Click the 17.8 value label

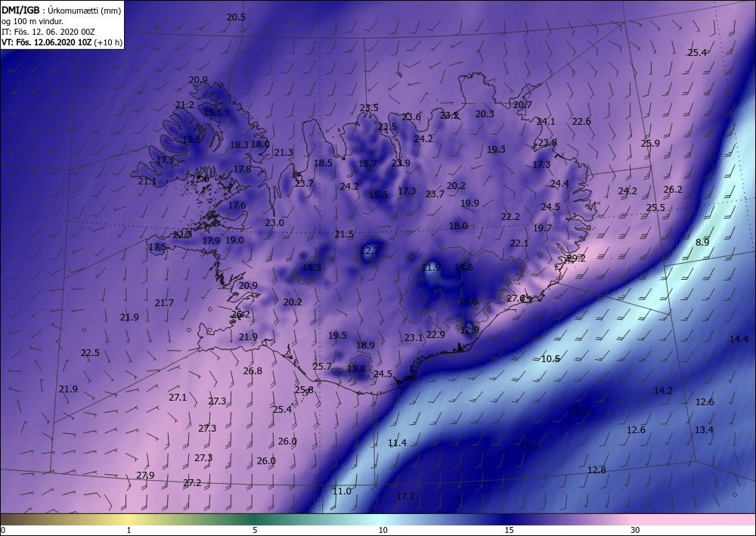coord(242,169)
